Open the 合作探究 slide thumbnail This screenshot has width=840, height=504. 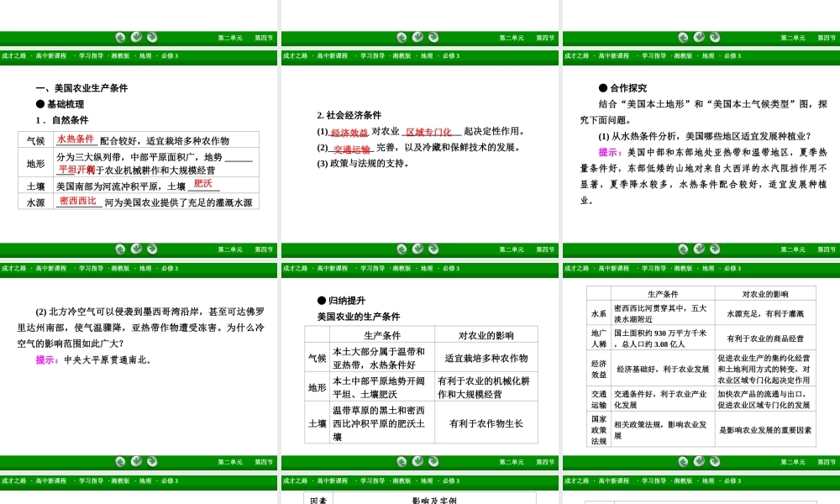(x=701, y=153)
